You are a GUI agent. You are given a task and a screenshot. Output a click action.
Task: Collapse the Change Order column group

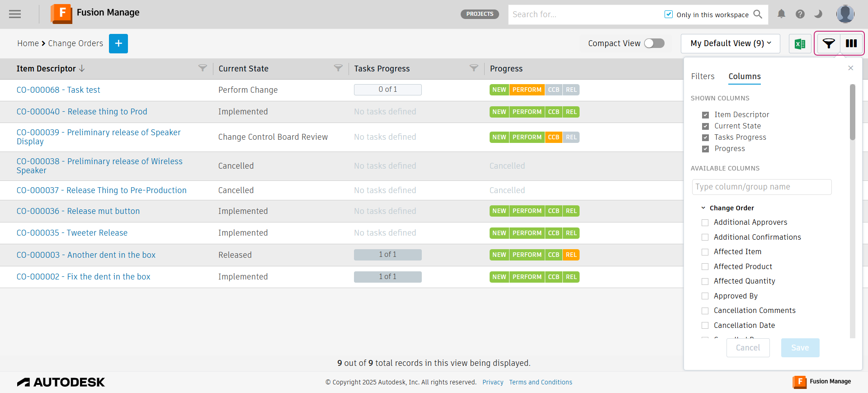tap(703, 208)
